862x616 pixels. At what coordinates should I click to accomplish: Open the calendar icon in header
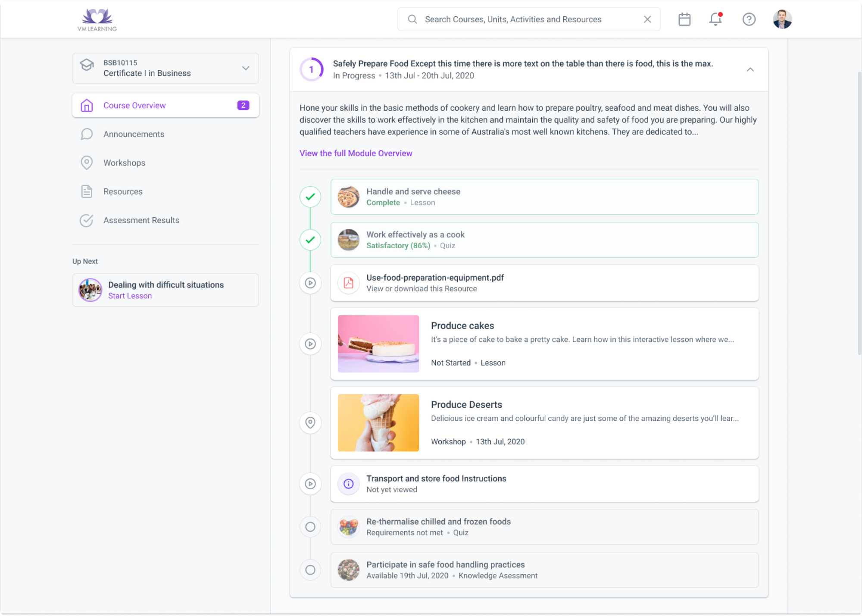[x=684, y=19]
